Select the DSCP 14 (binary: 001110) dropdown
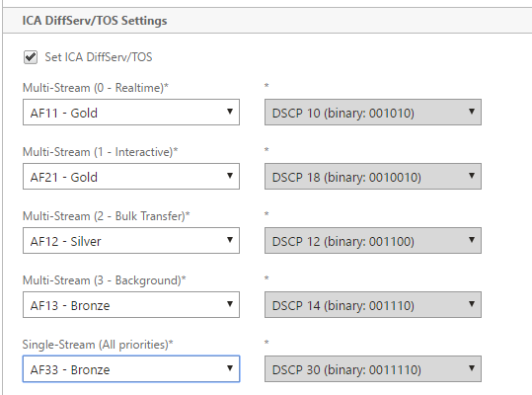532x395 pixels. pos(373,305)
